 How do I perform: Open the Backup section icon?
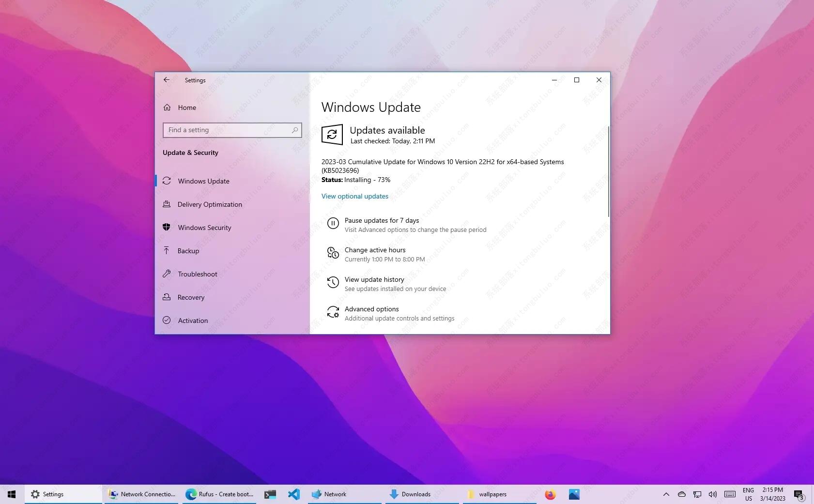pos(167,250)
